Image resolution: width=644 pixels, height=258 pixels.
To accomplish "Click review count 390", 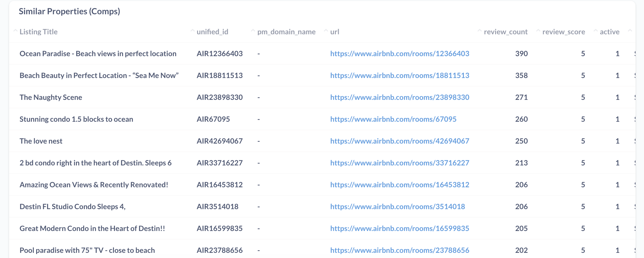I will click(521, 54).
